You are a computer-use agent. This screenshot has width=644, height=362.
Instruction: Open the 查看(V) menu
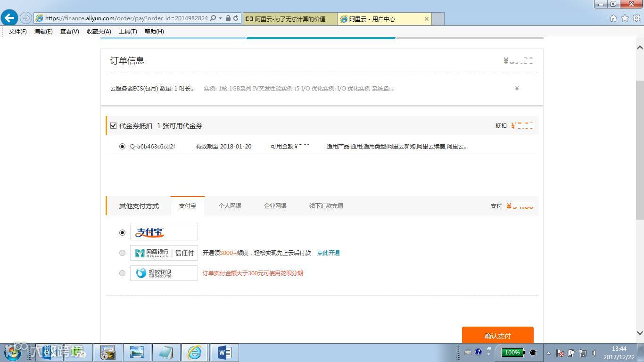click(x=70, y=32)
